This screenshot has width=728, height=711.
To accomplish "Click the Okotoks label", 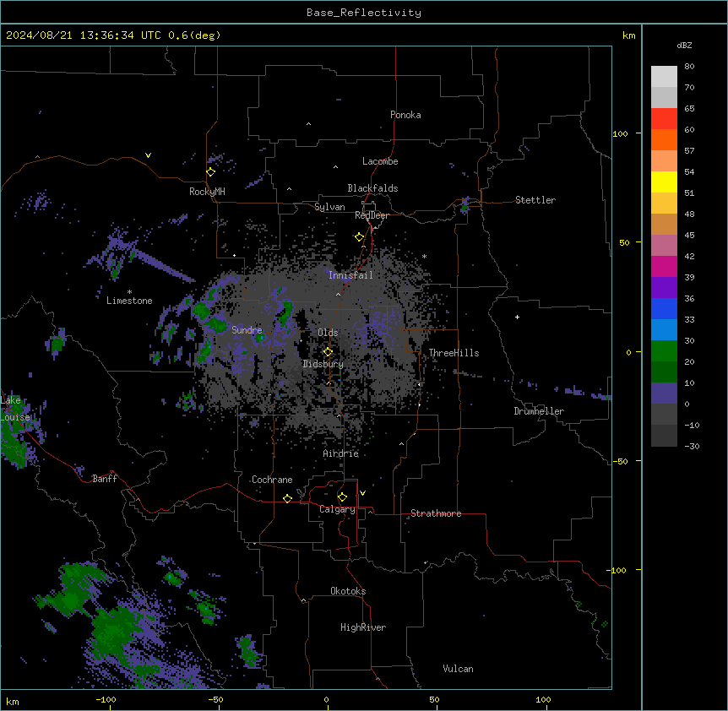I will pos(348,591).
